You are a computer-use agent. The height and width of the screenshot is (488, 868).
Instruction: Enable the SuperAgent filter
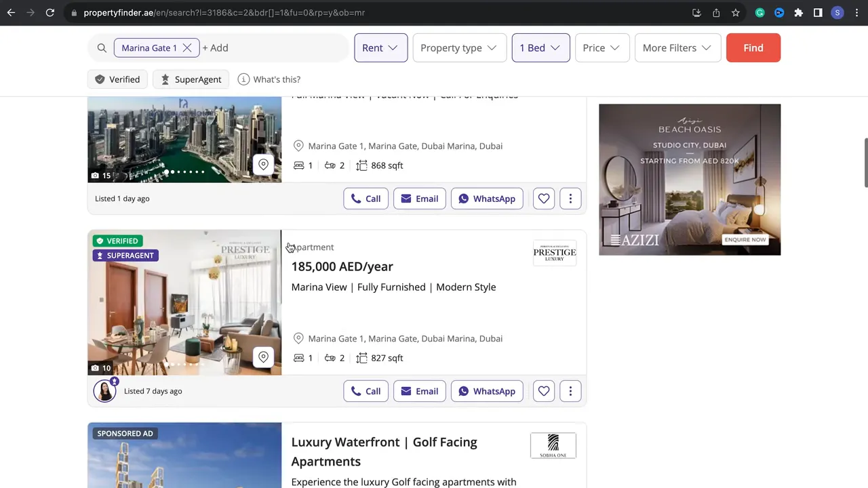coord(191,79)
